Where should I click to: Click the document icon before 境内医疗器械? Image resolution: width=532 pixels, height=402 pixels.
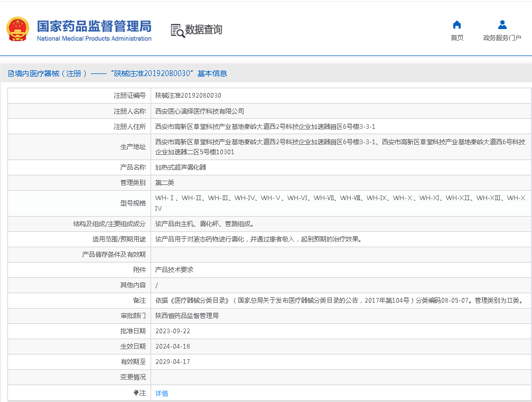click(11, 74)
